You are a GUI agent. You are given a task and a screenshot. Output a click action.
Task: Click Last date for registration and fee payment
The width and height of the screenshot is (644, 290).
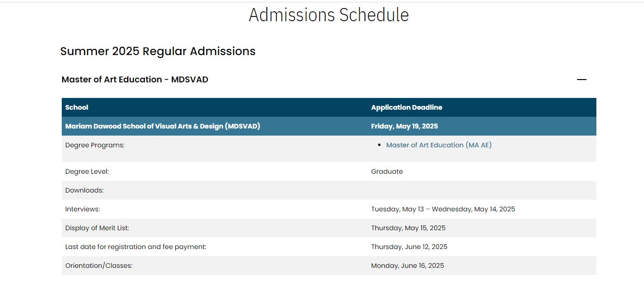(136, 247)
